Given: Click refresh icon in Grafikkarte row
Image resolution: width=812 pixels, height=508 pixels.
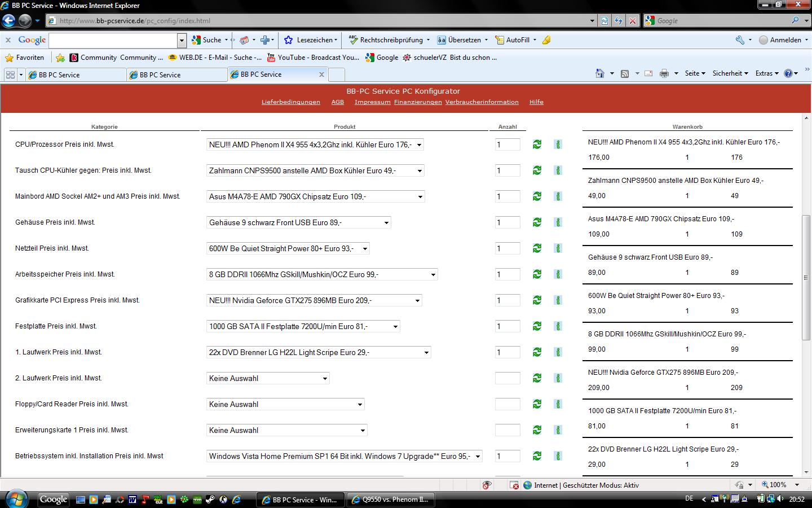Looking at the screenshot, I should [537, 300].
